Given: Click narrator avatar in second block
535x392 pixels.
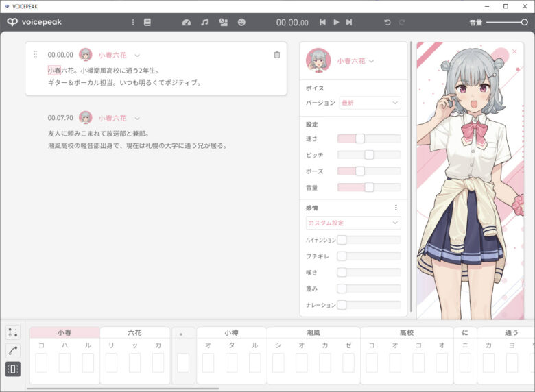Looking at the screenshot, I should pos(85,118).
